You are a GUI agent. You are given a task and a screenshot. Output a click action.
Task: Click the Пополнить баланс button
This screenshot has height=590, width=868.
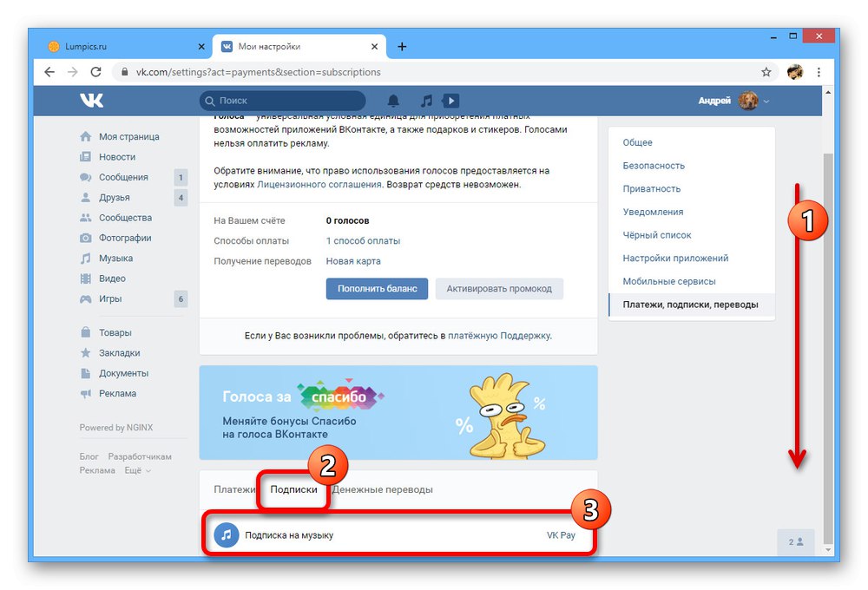(377, 289)
